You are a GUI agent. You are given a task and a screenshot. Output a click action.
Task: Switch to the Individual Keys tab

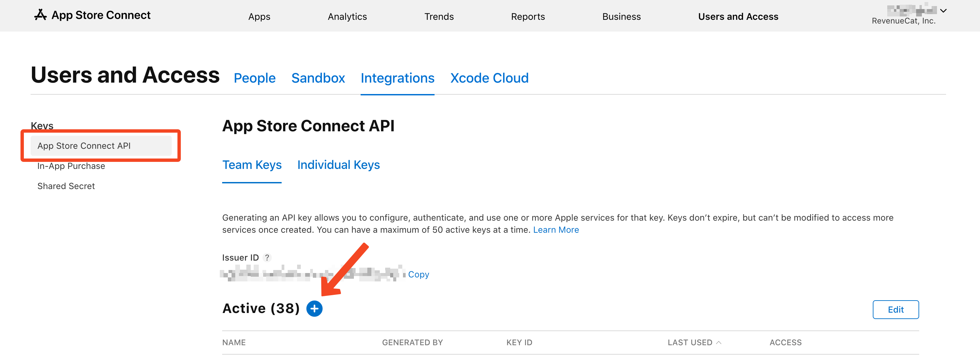pyautogui.click(x=338, y=165)
